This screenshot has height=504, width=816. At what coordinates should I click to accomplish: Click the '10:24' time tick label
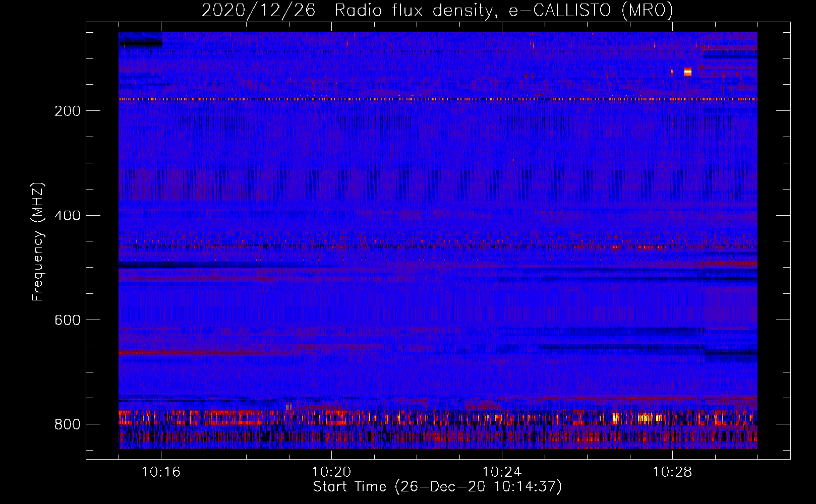coord(502,472)
